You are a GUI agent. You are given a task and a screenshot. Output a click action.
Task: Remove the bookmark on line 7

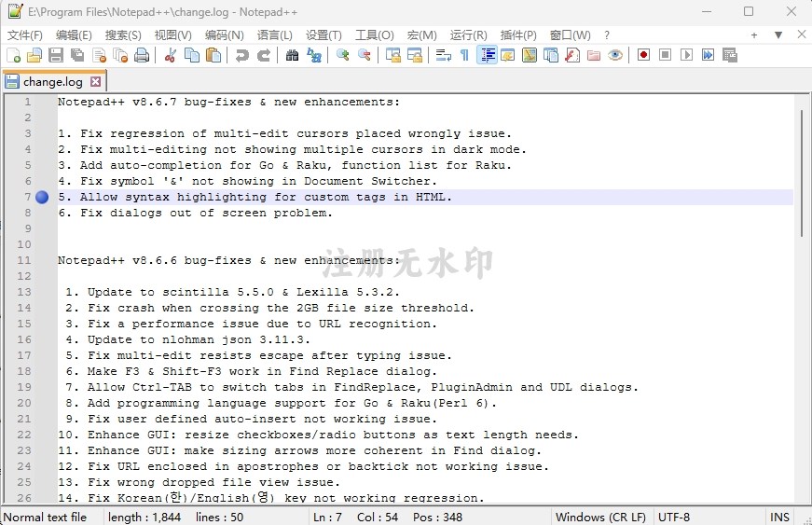tap(42, 197)
